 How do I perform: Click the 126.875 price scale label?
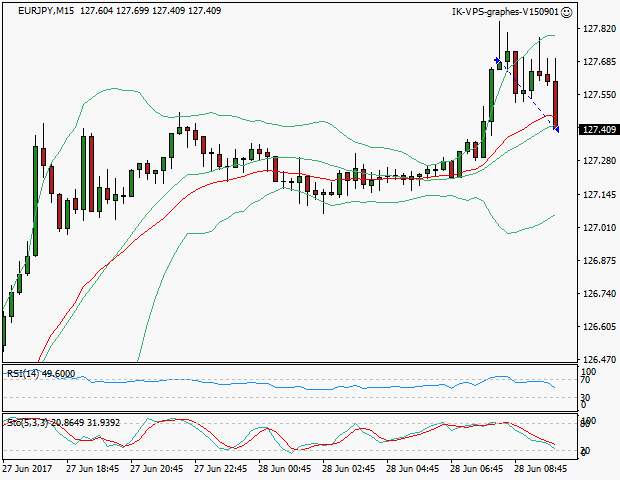(598, 261)
